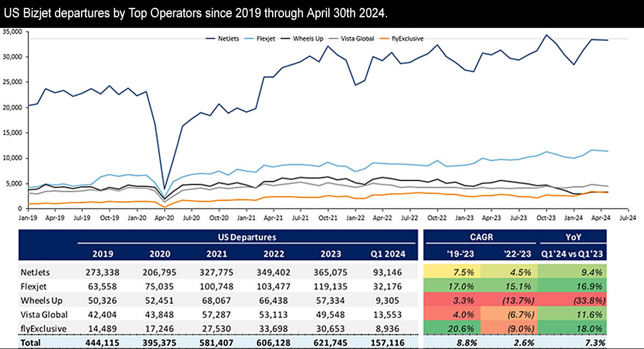
Task: Click the 10,000 y-axis label
Action: tap(12, 158)
